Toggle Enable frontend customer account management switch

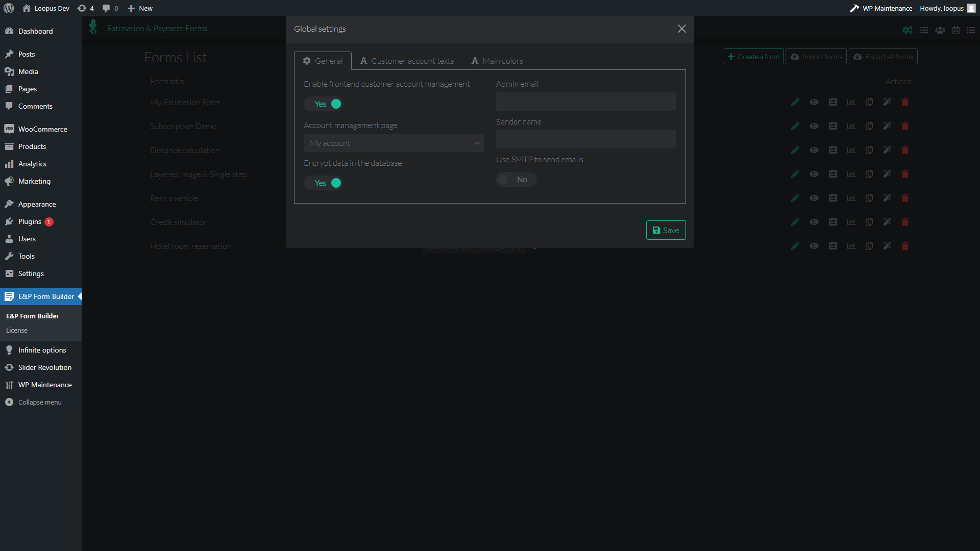click(x=324, y=104)
